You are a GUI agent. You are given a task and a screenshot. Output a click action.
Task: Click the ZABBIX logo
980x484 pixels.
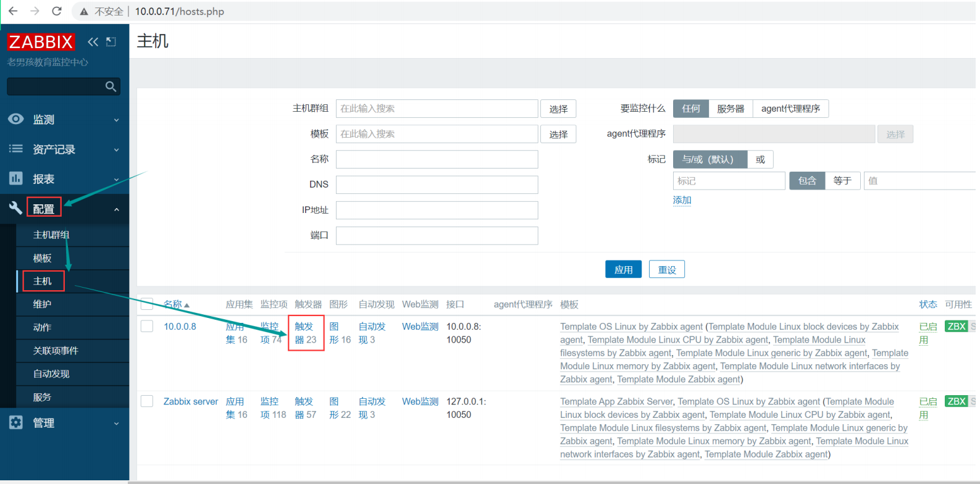41,41
